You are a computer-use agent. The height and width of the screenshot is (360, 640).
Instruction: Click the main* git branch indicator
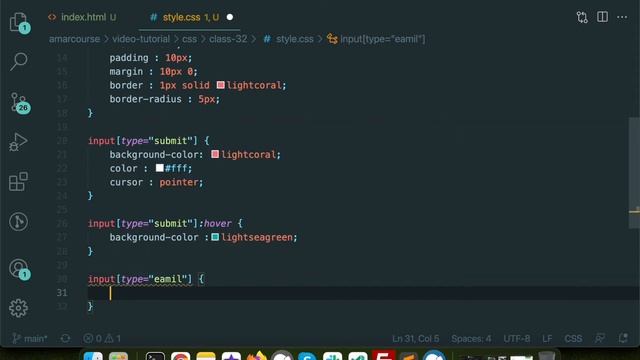(x=30, y=338)
